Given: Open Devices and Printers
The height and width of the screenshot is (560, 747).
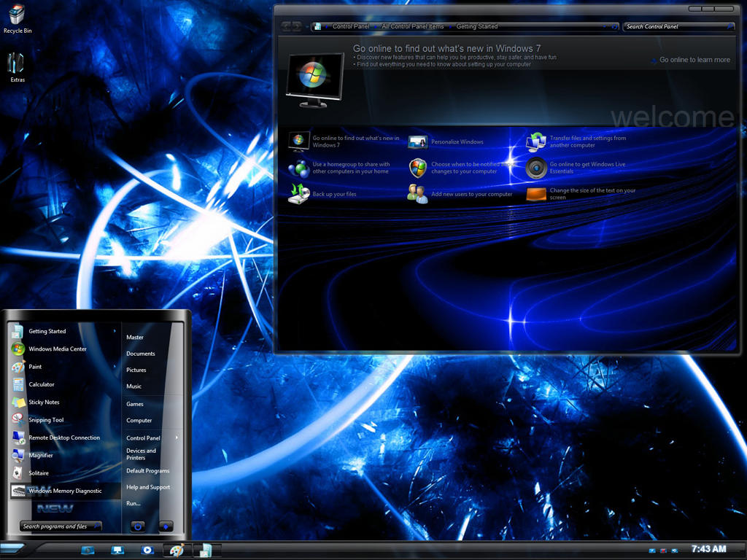Looking at the screenshot, I should [141, 454].
